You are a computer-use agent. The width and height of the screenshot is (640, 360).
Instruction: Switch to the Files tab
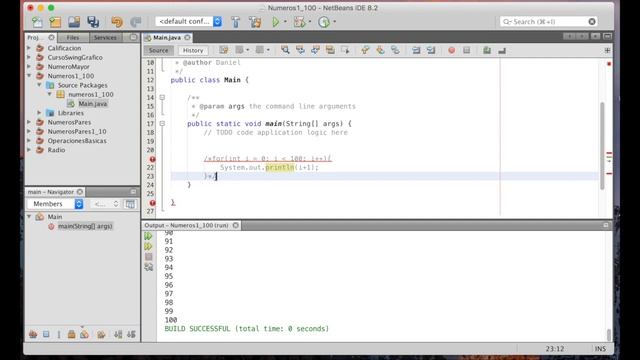pos(73,38)
